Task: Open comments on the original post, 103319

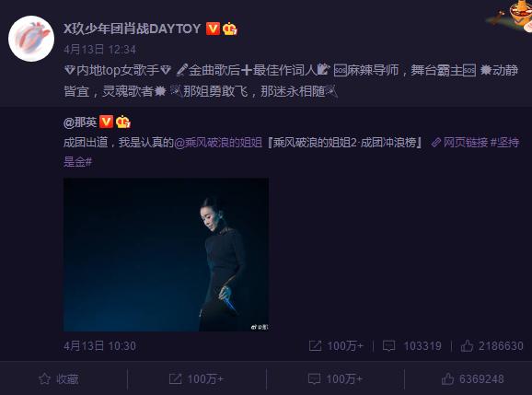Action: [x=412, y=346]
